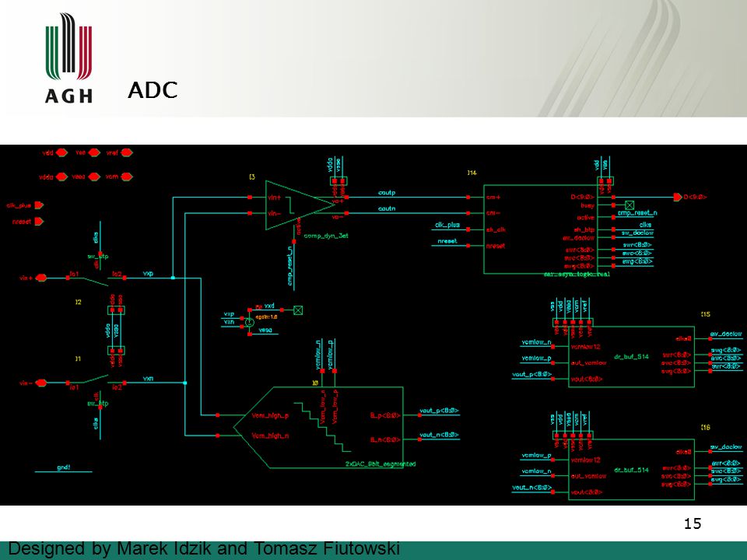This screenshot has height=560, width=747.
Task: Click the AGH university logo
Action: [x=68, y=58]
